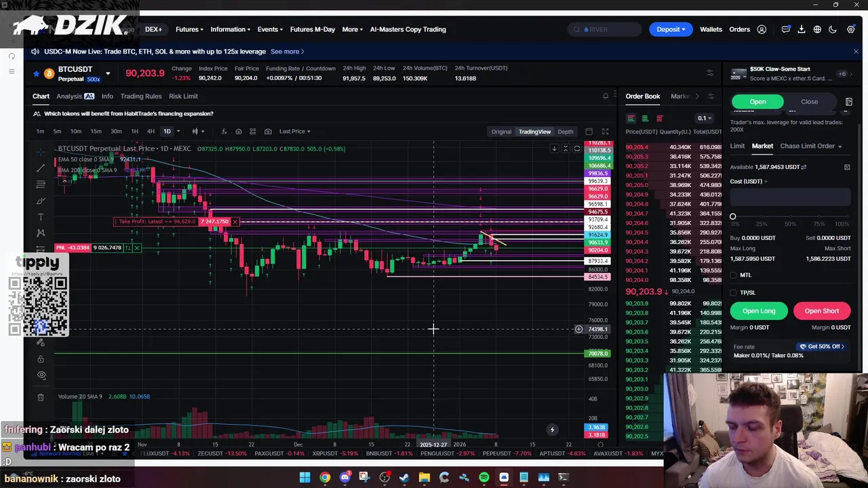Switch position mode to Open
Image resolution: width=868 pixels, height=488 pixels.
[757, 102]
